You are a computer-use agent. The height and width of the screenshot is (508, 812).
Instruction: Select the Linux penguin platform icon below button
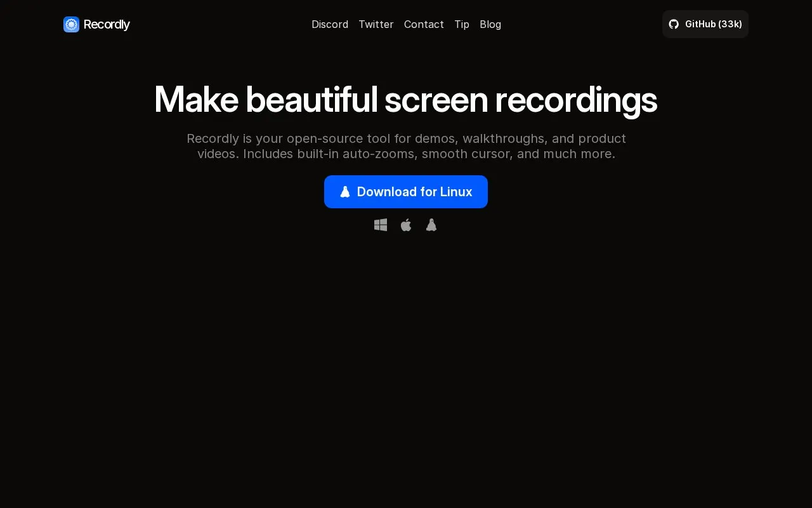tap(431, 225)
